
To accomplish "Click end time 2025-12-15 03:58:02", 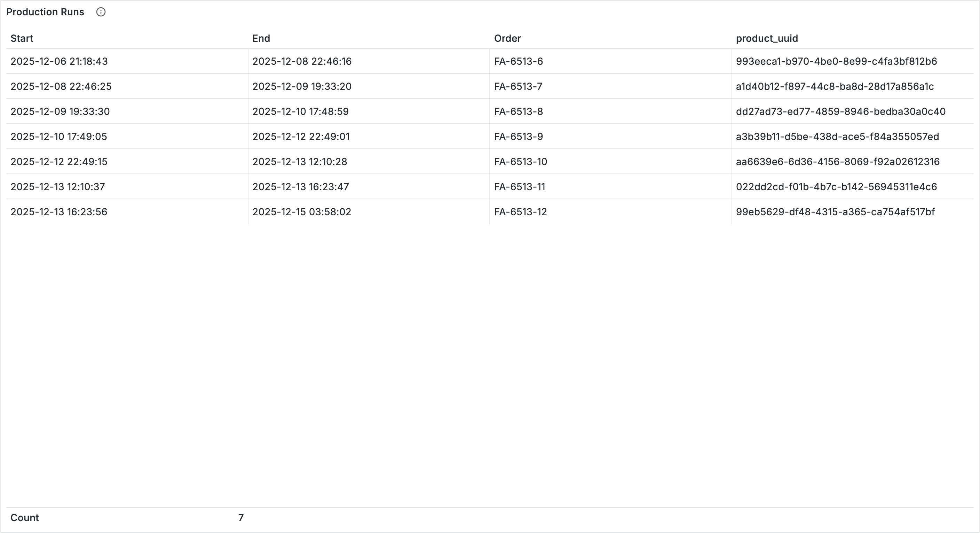I will pyautogui.click(x=301, y=212).
